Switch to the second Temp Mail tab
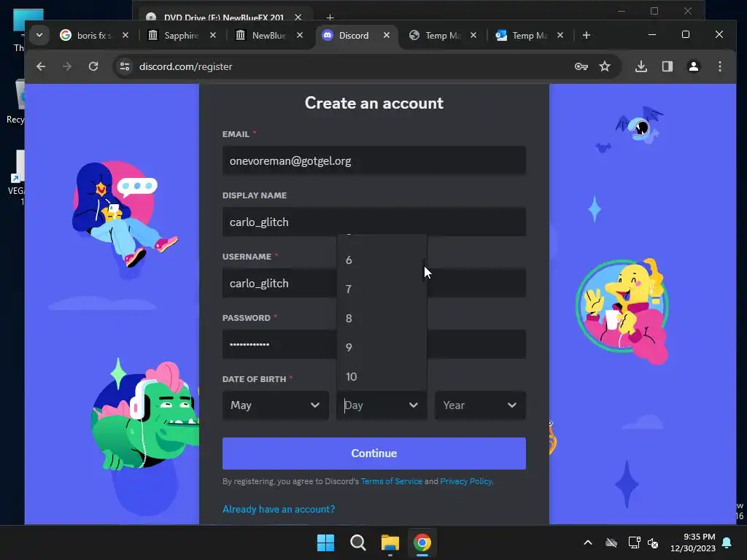The width and height of the screenshot is (747, 560). point(530,35)
